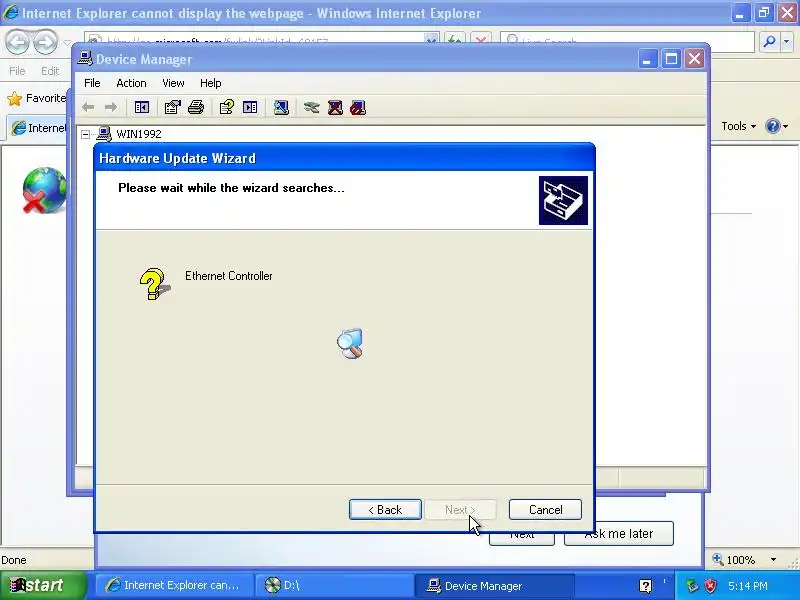Collapse the WIN1992 tree node
Viewport: 800px width, 600px height.
pos(86,134)
